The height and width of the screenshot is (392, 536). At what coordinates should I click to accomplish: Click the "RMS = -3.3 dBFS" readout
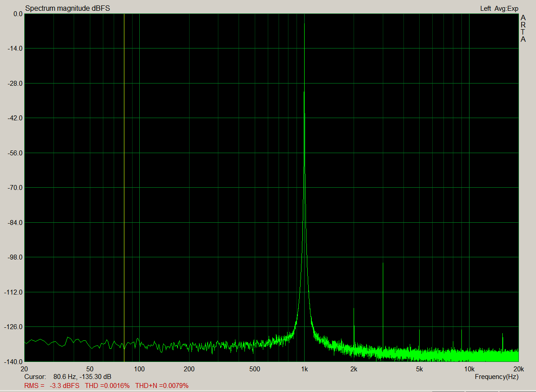[52, 386]
